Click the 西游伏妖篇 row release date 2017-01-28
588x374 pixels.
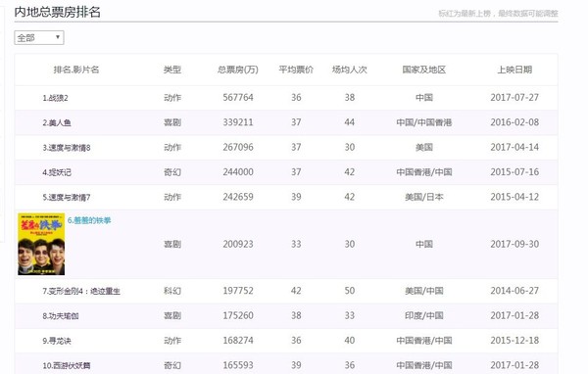(x=514, y=365)
